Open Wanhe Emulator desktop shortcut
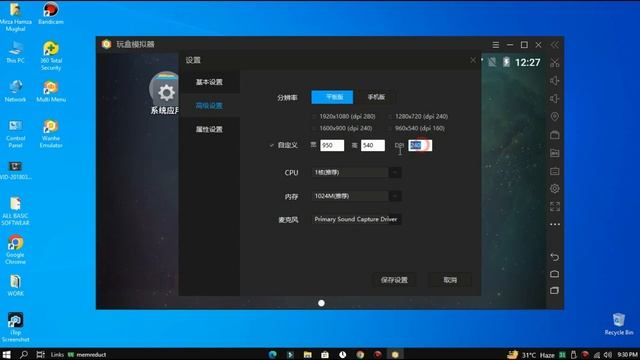Screen dimensions: 640x360 click(x=51, y=133)
